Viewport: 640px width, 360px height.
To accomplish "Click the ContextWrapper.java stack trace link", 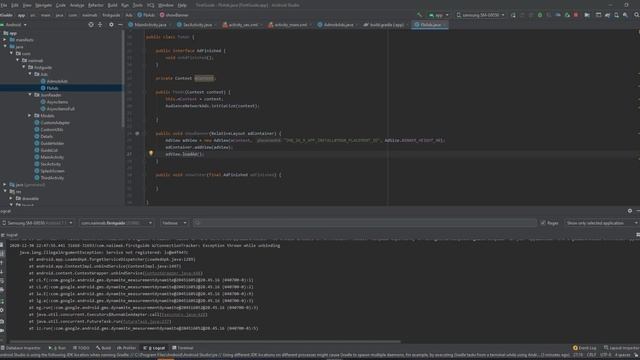I will [173, 273].
